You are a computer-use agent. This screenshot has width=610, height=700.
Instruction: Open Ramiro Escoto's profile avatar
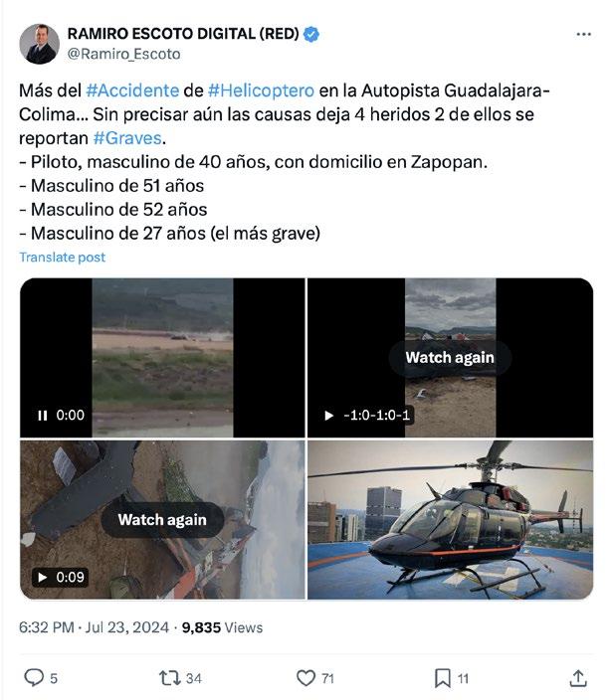click(40, 44)
